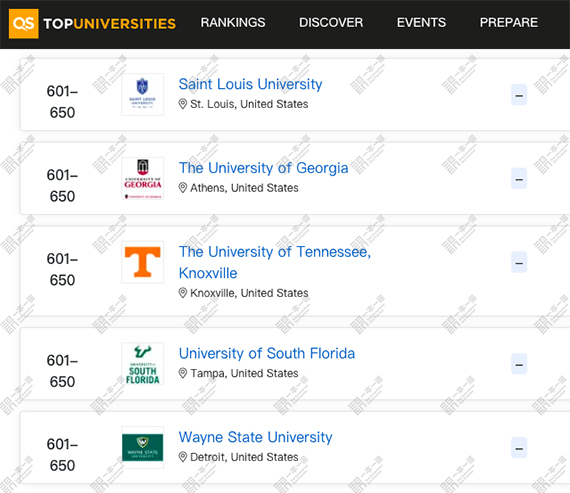The width and height of the screenshot is (570, 493).
Task: Click the South Florida bull logo
Action: tap(142, 364)
